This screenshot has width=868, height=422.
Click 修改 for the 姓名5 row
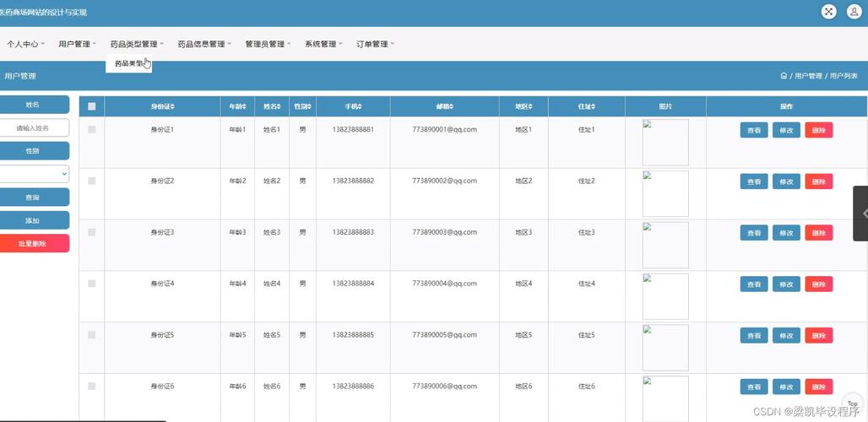click(787, 335)
